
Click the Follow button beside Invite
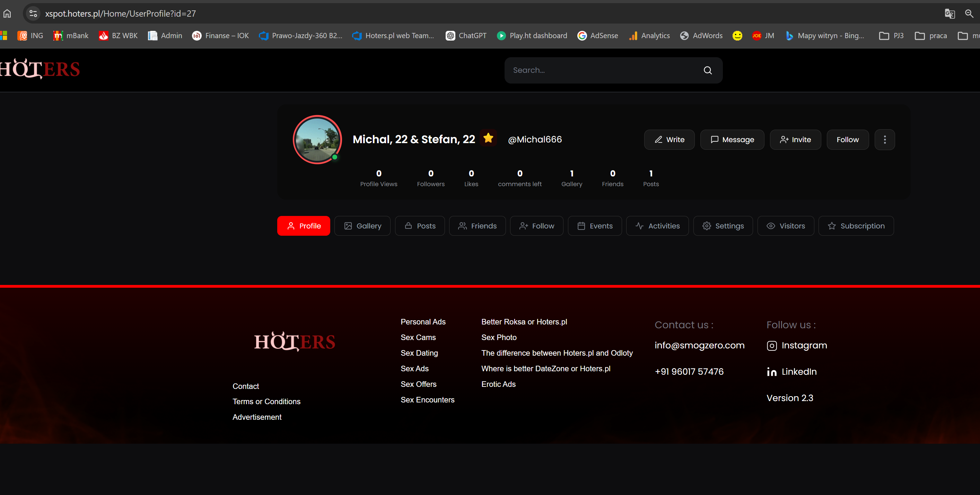(848, 140)
